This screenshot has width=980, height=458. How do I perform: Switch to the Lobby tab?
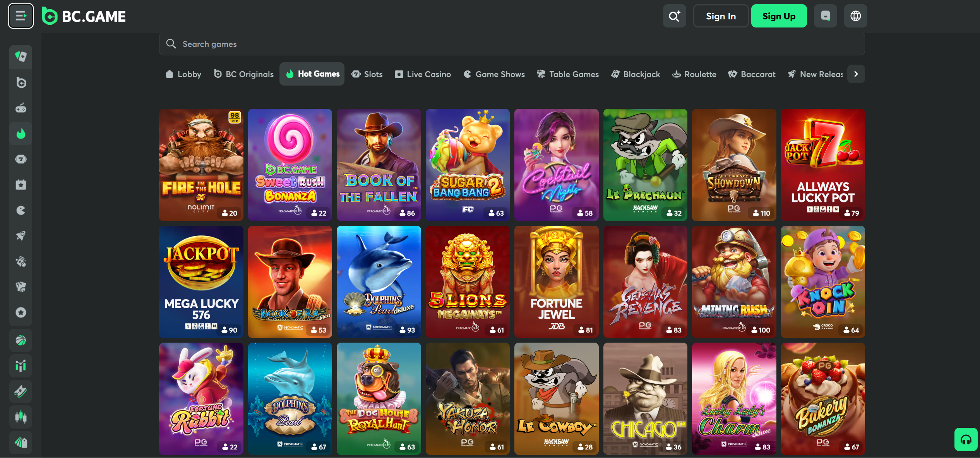(183, 74)
